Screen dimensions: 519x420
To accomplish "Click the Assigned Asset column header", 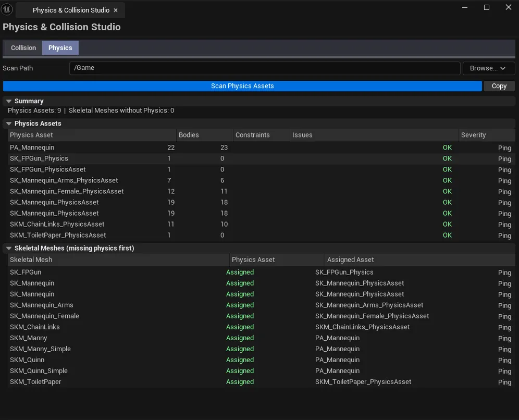I will (420, 260).
